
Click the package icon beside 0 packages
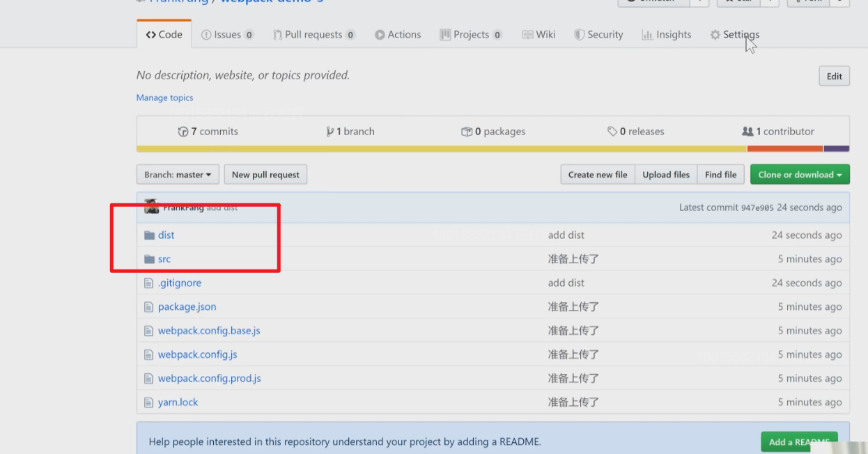pyautogui.click(x=467, y=132)
